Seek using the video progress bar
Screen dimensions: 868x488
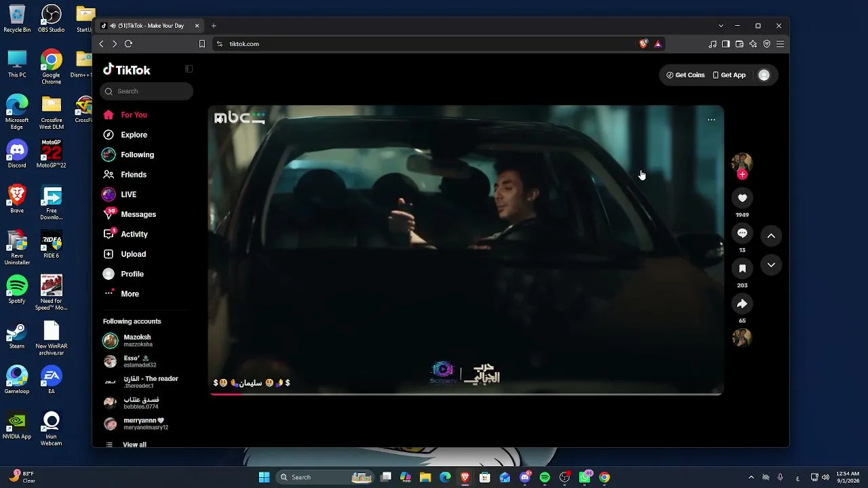[x=466, y=394]
